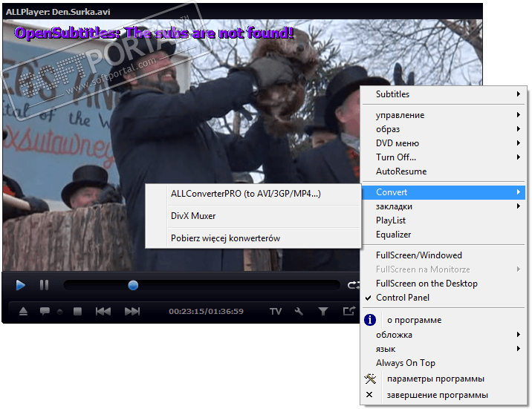
Task: Click the blue info icon beside о программе
Action: click(370, 320)
